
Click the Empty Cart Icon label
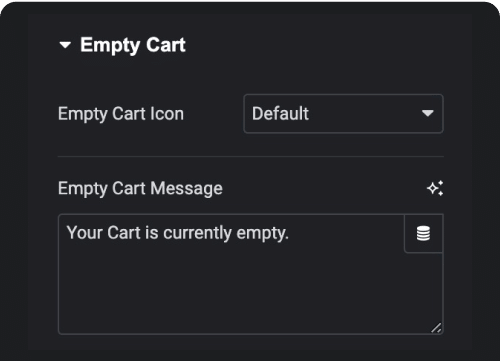tap(121, 114)
